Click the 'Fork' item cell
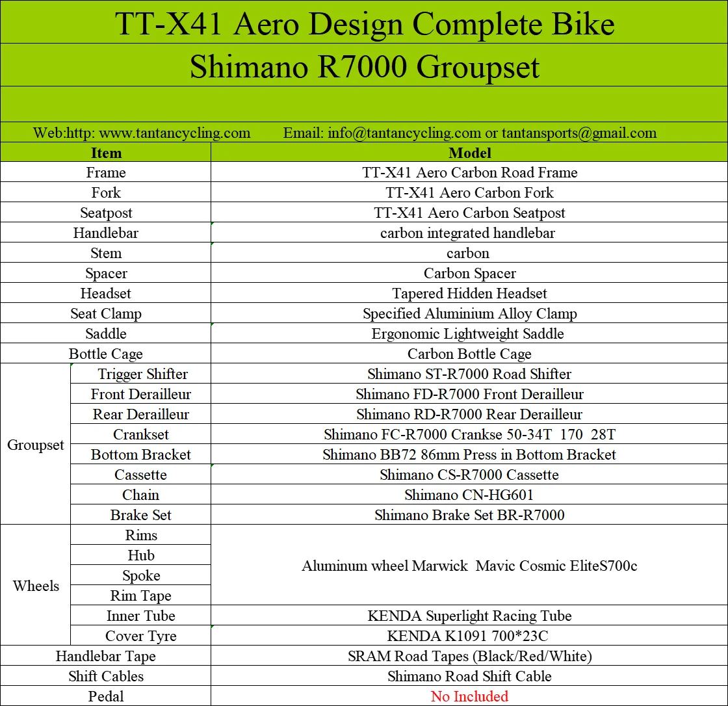728x706 pixels. 105,192
